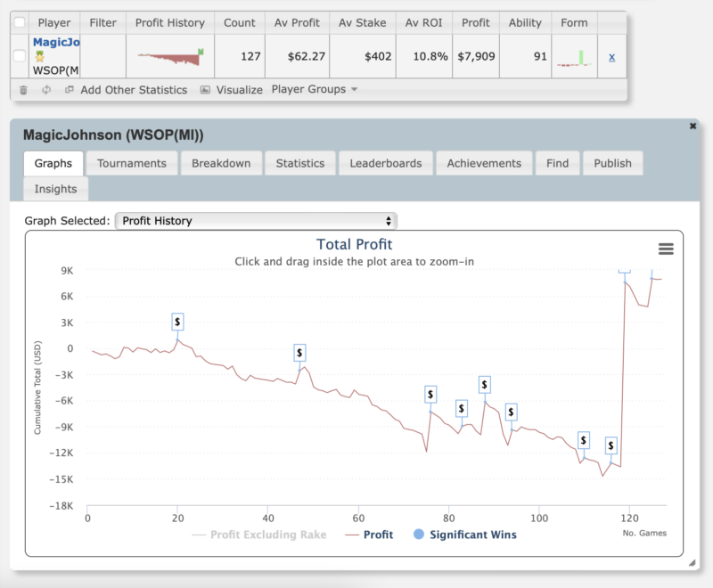The height and width of the screenshot is (588, 713).
Task: Remove the player row via x link
Action: tap(611, 57)
